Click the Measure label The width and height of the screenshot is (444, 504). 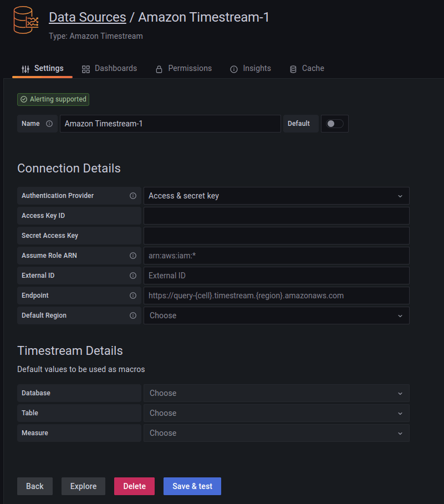[35, 433]
